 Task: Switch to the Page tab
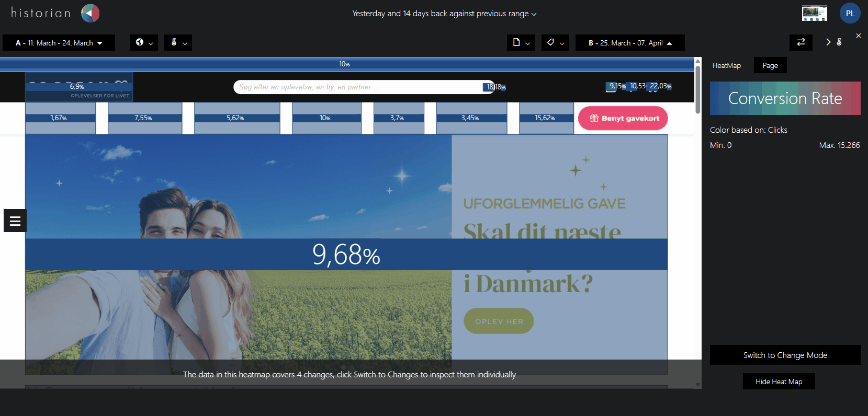[x=770, y=65]
